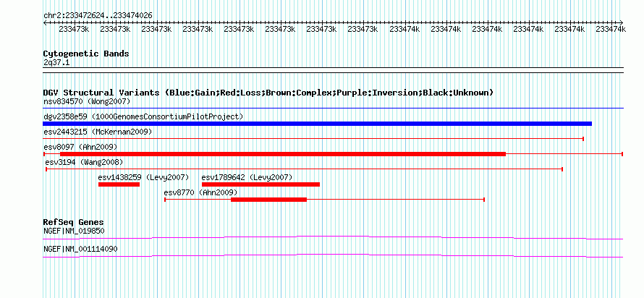Click the thick red esv8097 loss bar
The image size is (644, 298).
click(x=283, y=154)
